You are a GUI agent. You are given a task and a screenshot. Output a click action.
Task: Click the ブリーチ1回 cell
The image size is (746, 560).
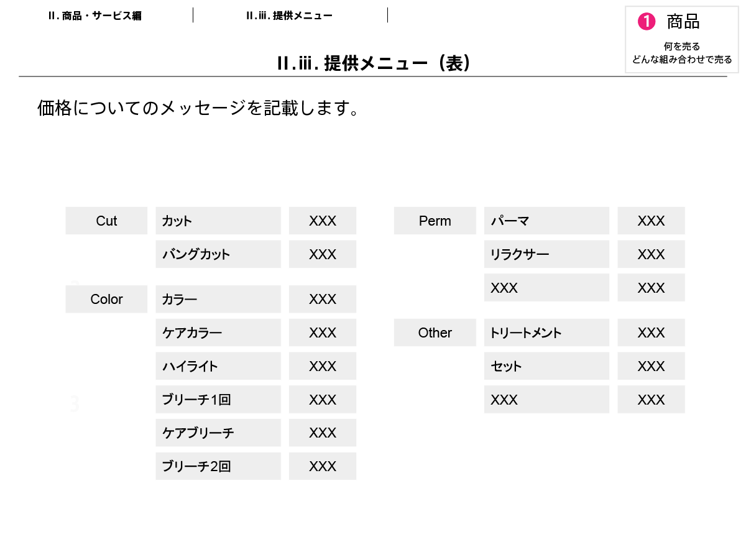(218, 400)
